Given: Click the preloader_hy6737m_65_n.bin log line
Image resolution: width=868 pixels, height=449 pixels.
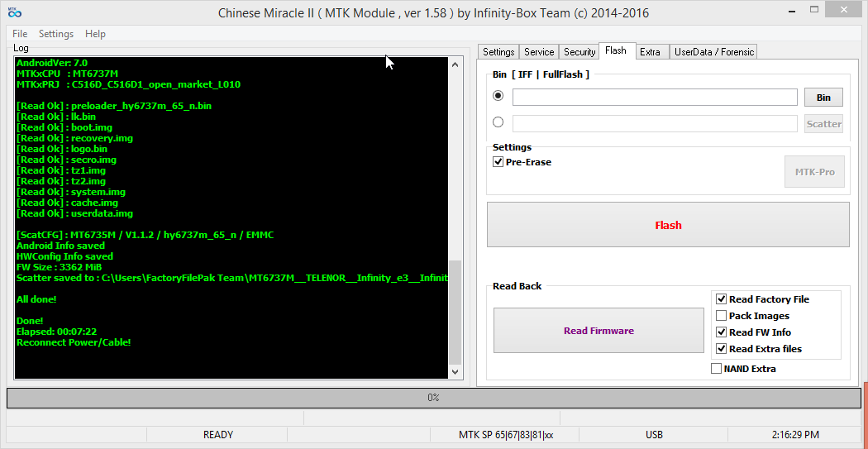Looking at the screenshot, I should tap(114, 106).
